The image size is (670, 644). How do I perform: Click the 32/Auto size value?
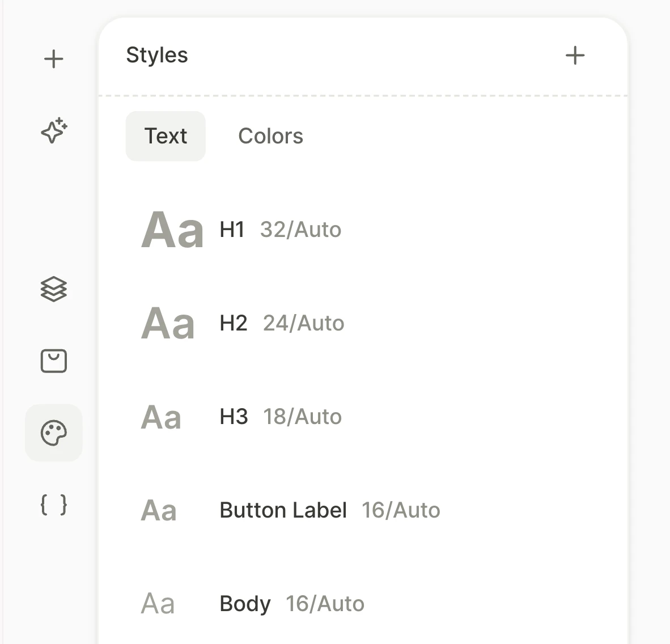[x=301, y=230]
